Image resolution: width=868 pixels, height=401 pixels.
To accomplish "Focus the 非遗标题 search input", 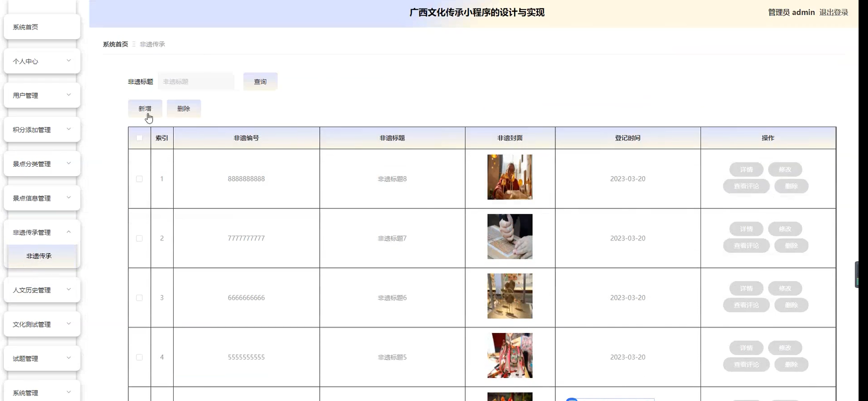I will tap(196, 81).
